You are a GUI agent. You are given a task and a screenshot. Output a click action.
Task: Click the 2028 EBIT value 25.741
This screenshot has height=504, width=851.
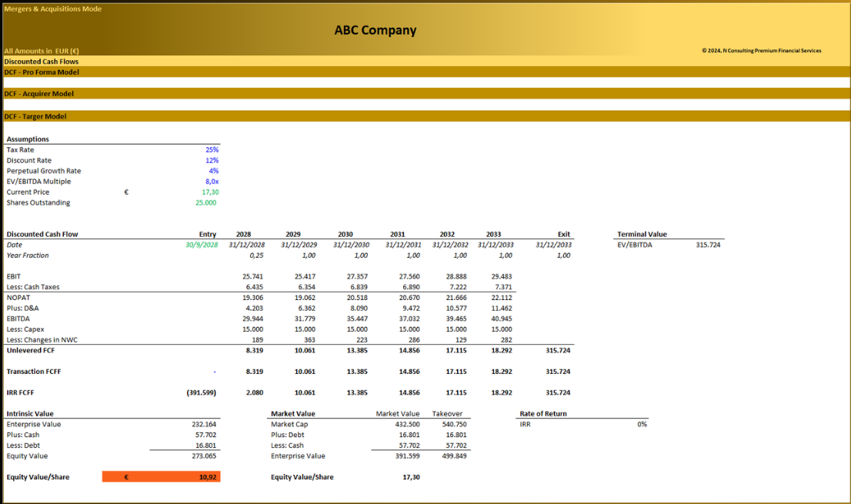pos(252,277)
